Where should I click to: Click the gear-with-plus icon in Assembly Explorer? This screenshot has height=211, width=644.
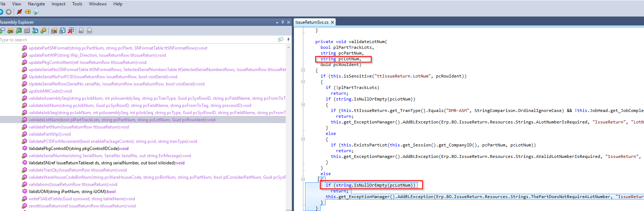[x=43, y=31]
